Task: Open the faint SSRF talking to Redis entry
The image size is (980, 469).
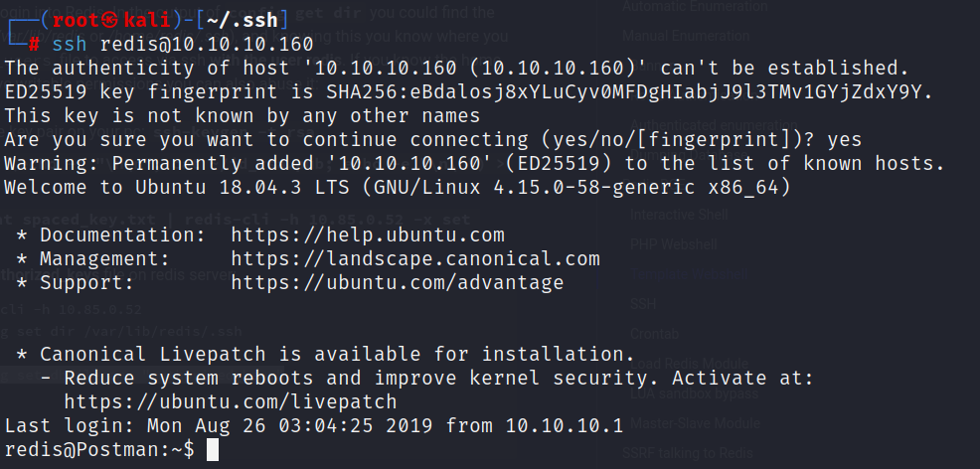Action: point(688,453)
